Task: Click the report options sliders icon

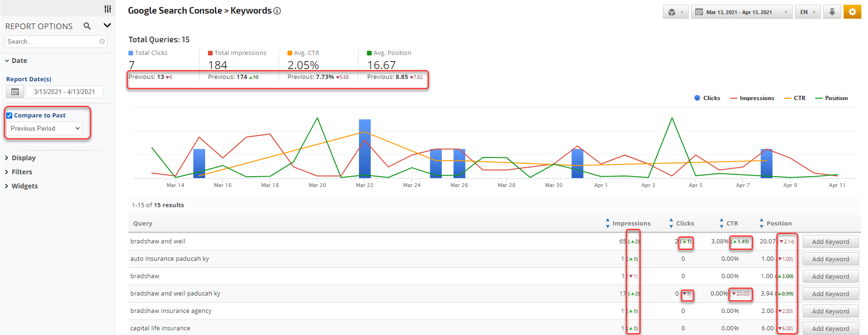Action: (x=108, y=9)
